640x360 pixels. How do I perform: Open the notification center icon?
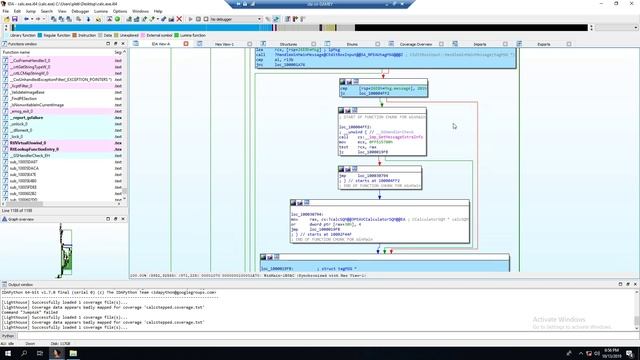pos(629,353)
